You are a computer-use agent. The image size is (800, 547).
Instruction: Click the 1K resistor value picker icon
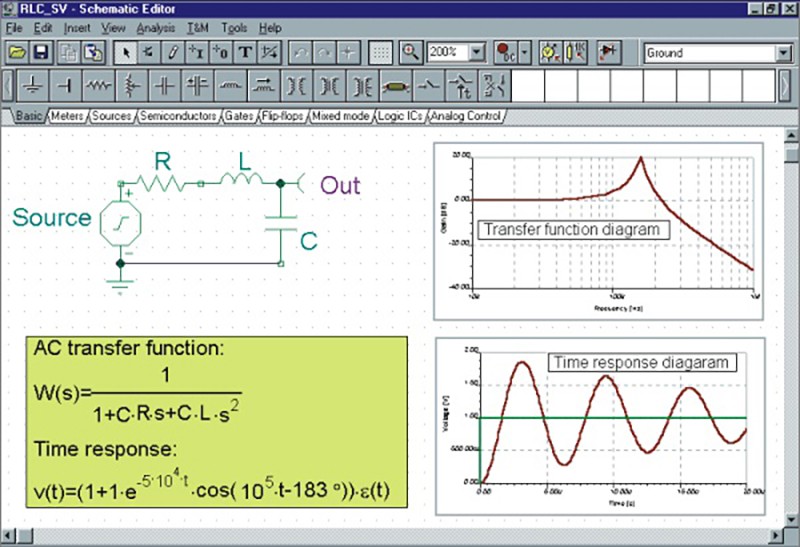574,52
